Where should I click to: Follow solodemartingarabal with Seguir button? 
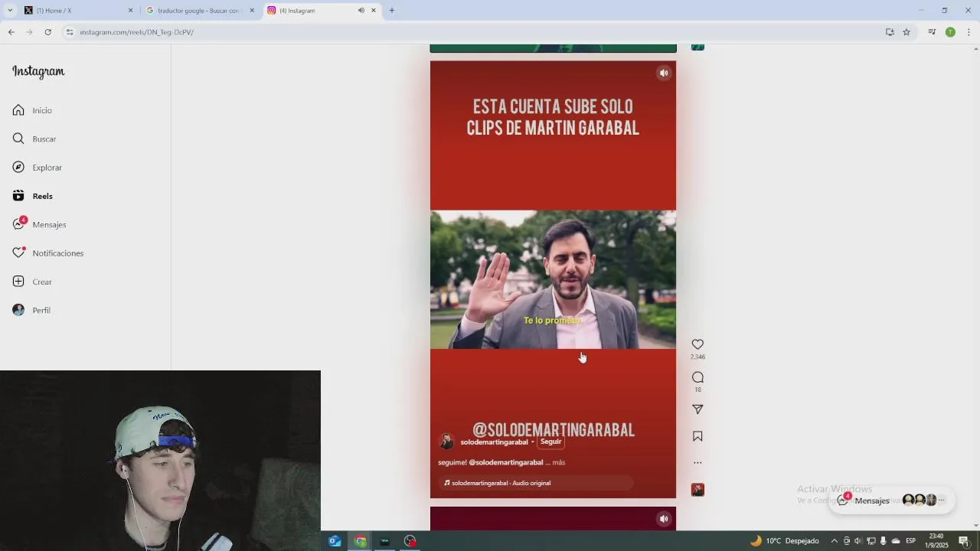550,442
